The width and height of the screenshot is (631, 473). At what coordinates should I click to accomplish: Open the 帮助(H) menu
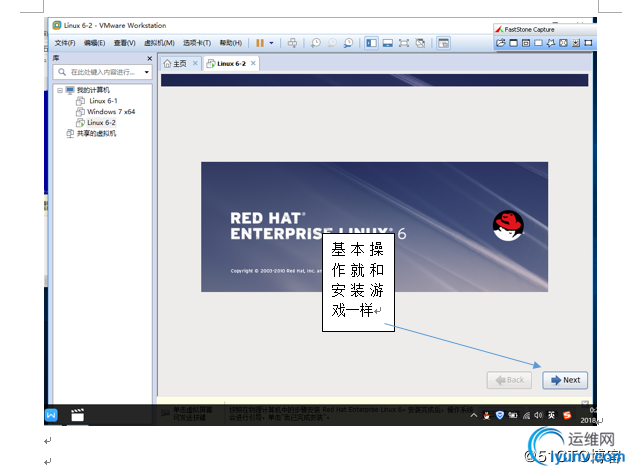tap(231, 43)
